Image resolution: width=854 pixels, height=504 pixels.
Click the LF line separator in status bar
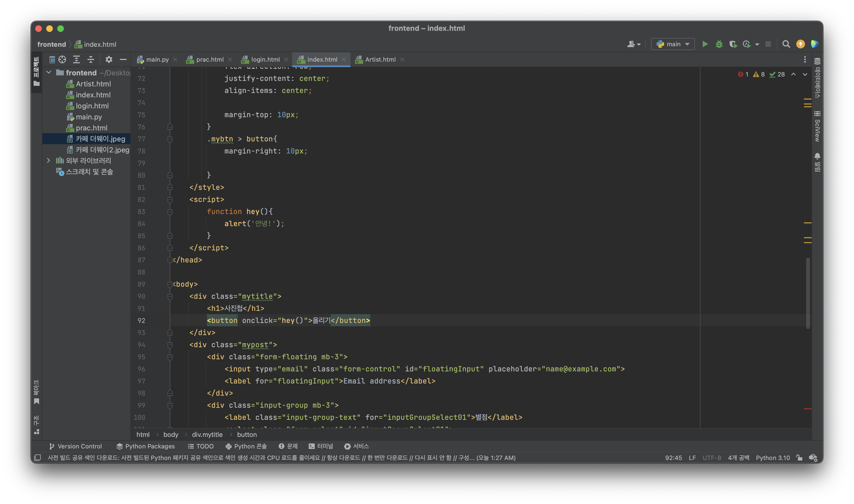pos(692,458)
